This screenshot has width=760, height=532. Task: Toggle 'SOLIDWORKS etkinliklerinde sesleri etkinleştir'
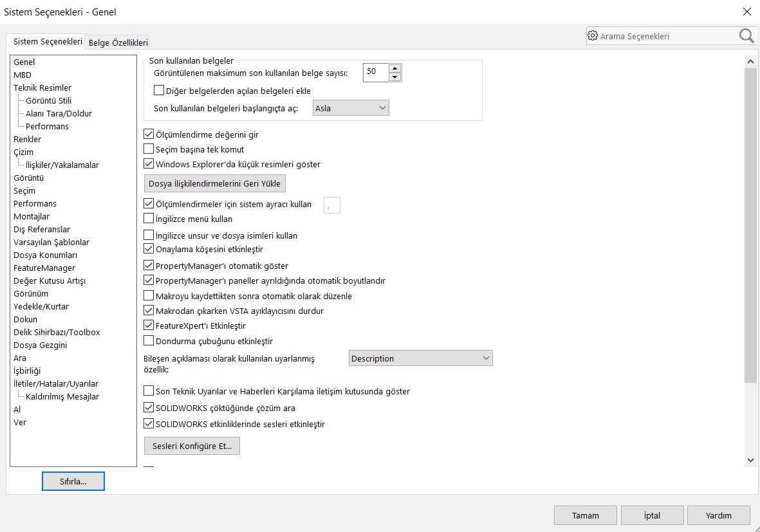pos(149,423)
